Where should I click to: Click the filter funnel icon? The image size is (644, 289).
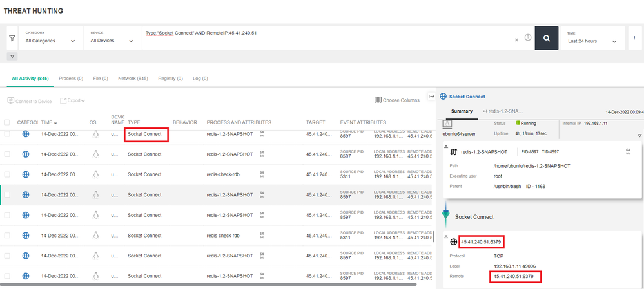(12, 39)
